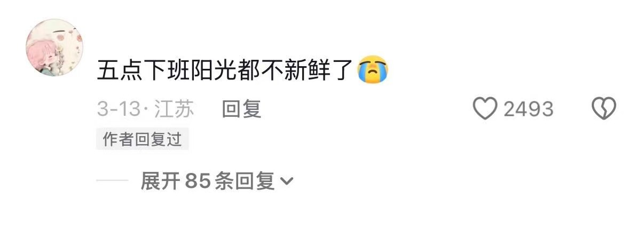Tap the crying face emoji
The image size is (644, 229).
click(373, 70)
